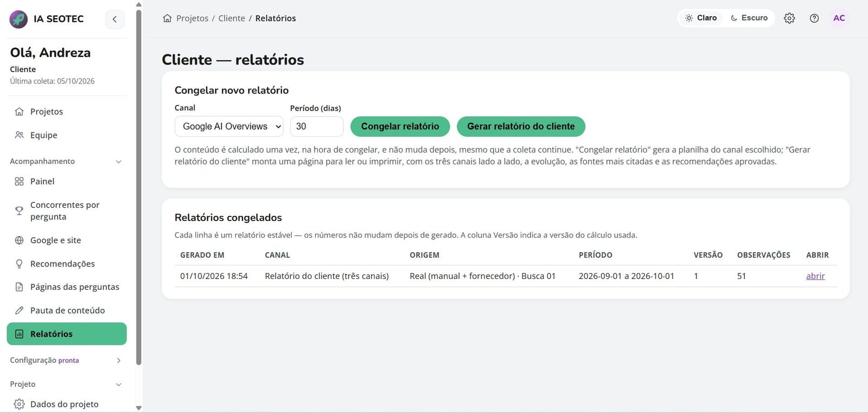Collapse the sidebar with the chevron button
The image size is (868, 413).
[x=114, y=19]
